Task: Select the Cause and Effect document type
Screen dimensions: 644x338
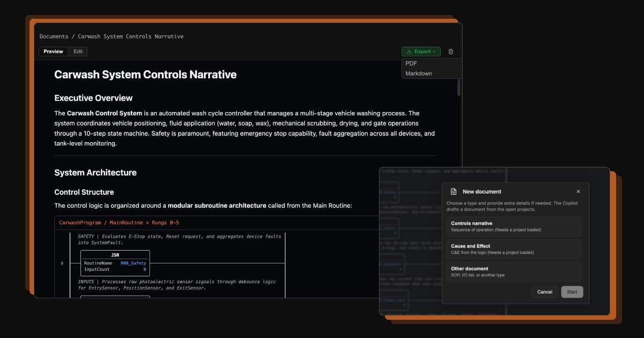Action: [x=514, y=249]
